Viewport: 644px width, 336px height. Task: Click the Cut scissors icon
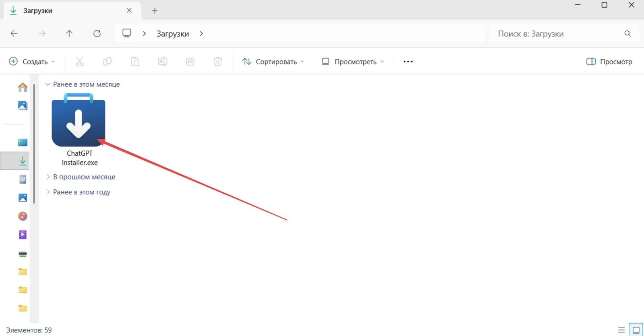(80, 61)
